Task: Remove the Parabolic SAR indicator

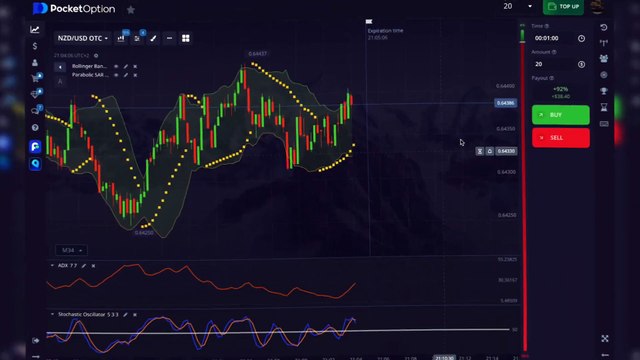Action: 135,75
